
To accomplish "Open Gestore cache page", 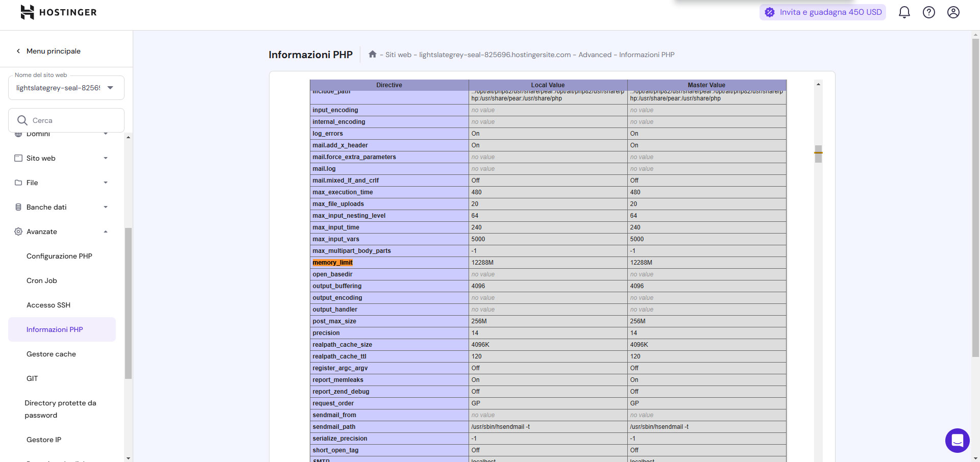I will coord(51,354).
